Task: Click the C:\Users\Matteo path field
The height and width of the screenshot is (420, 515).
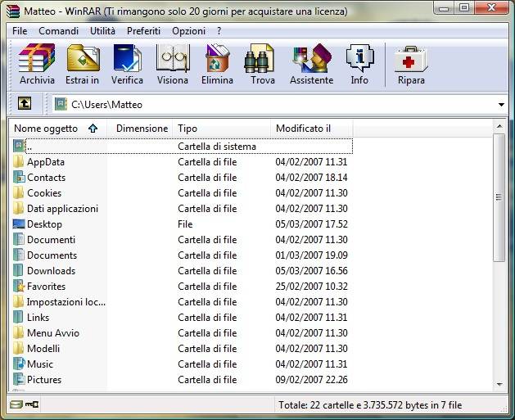Action: [276, 105]
